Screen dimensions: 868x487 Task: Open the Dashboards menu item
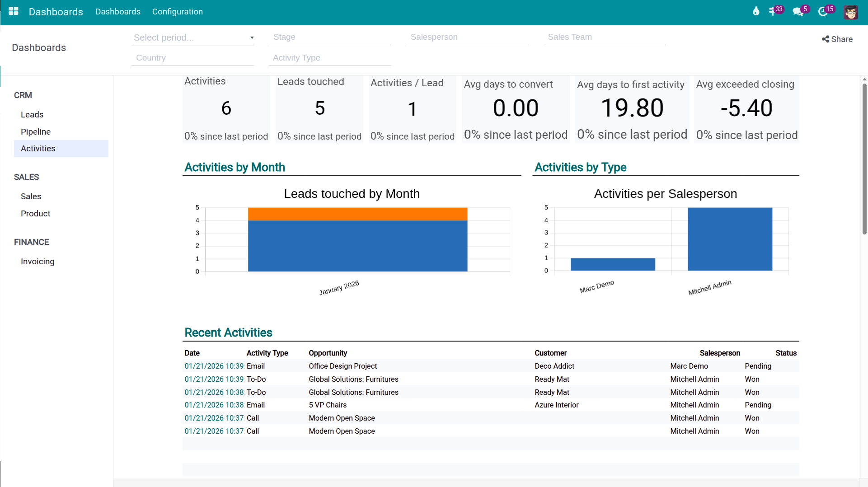pos(117,12)
